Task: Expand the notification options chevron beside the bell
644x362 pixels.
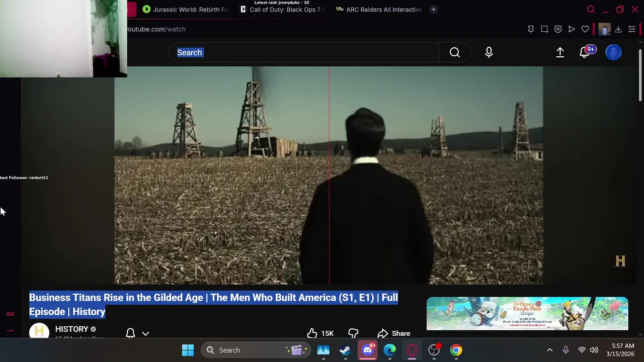Action: [x=145, y=333]
